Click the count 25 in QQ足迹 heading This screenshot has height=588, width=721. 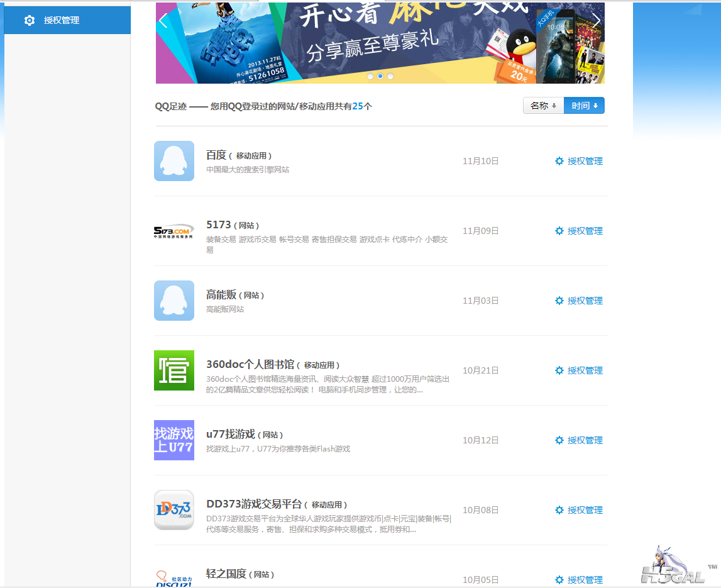[x=357, y=106]
